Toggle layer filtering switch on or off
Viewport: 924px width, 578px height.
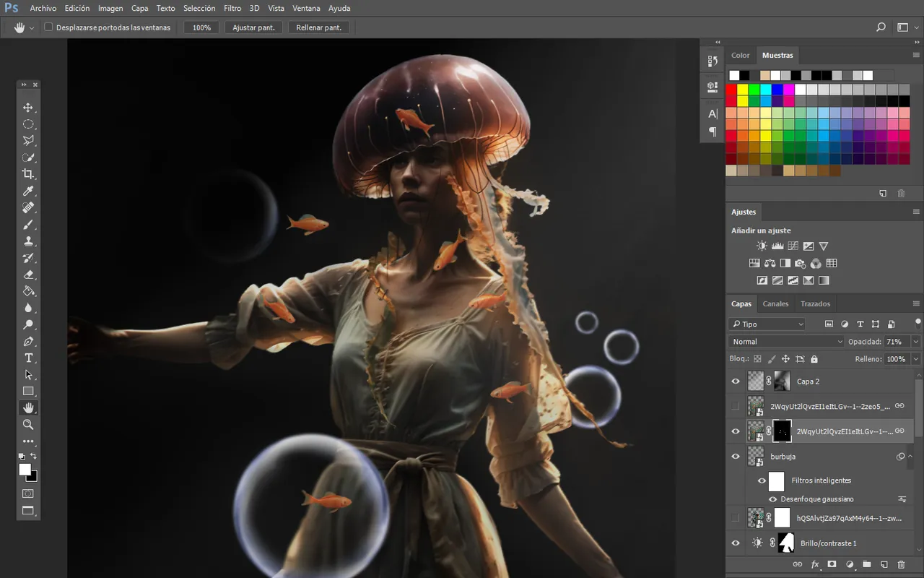coord(918,322)
